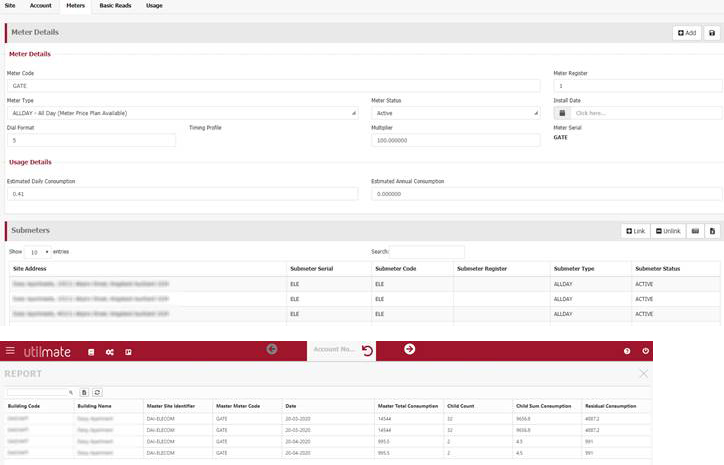This screenshot has width=724, height=465.
Task: Click the Submeters Search input box
Action: tap(427, 252)
